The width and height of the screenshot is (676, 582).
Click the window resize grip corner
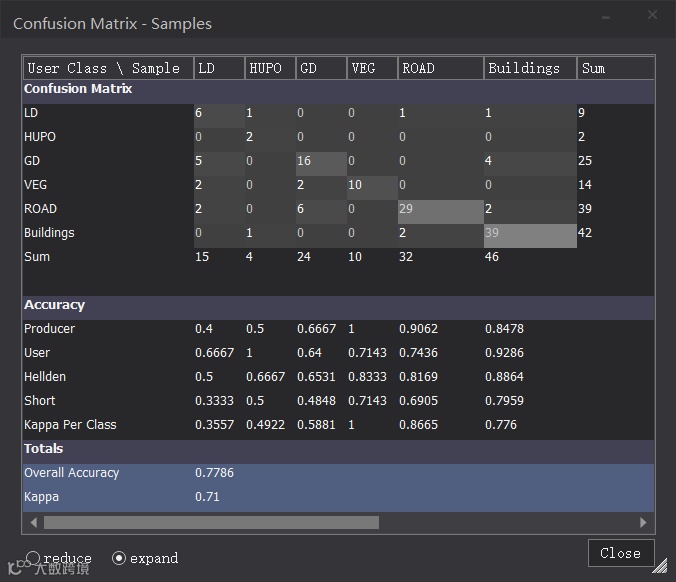660,565
